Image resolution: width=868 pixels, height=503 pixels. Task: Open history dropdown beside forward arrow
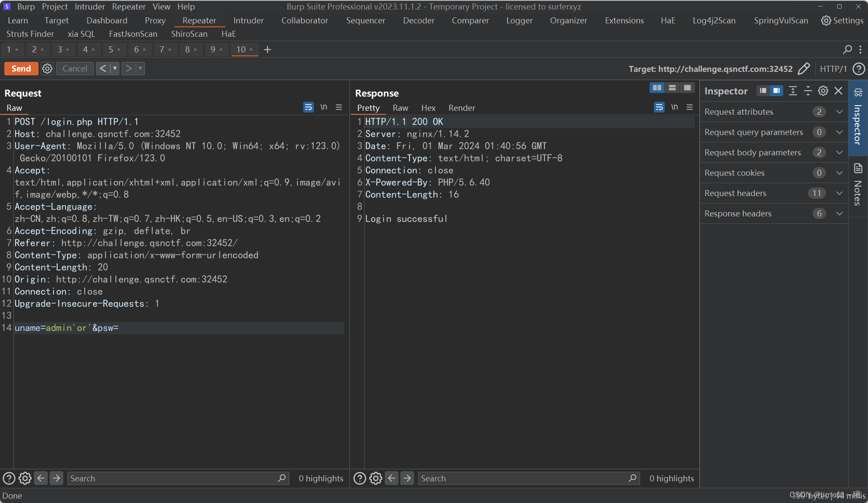(x=140, y=68)
